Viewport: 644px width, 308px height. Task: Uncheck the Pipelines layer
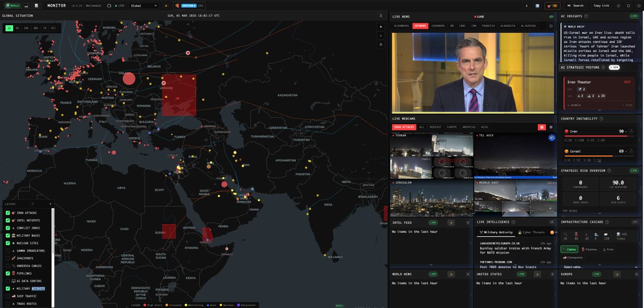8,273
